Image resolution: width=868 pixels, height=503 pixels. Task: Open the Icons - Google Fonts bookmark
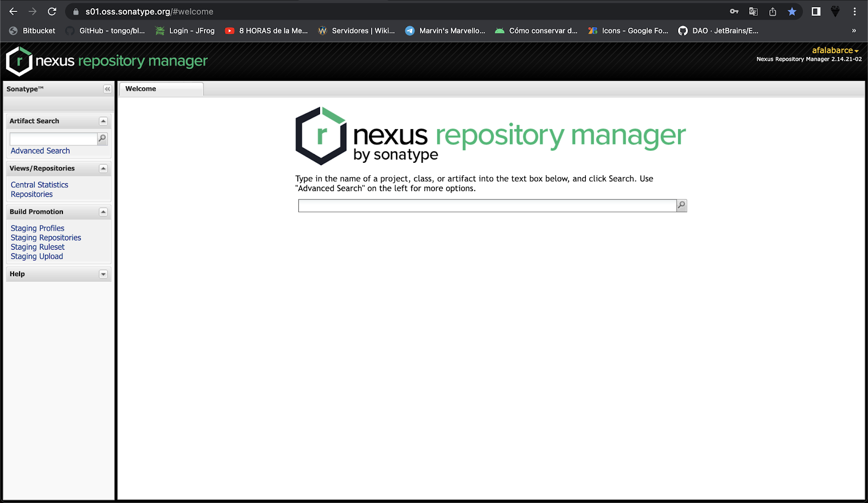(628, 31)
